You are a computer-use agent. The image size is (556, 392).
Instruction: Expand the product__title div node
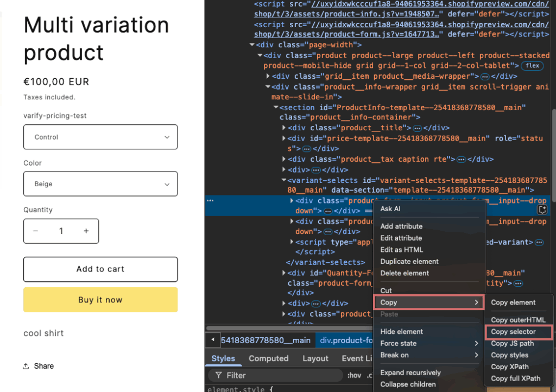tap(283, 128)
